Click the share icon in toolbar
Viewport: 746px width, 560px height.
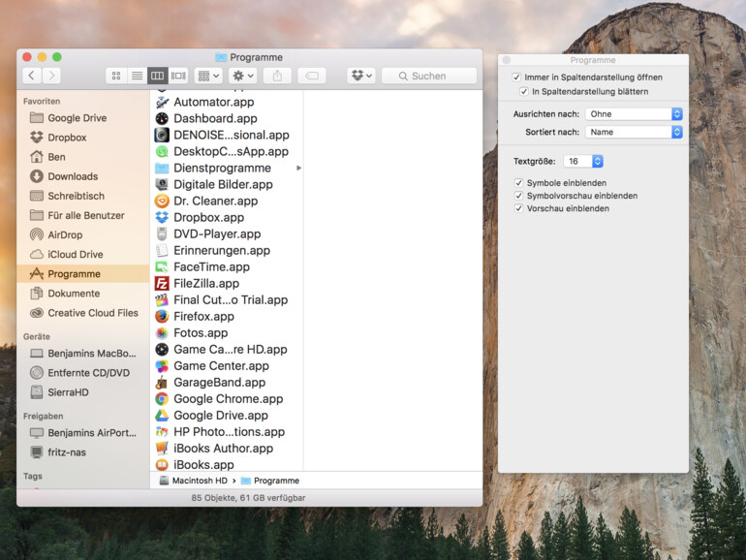click(x=277, y=76)
